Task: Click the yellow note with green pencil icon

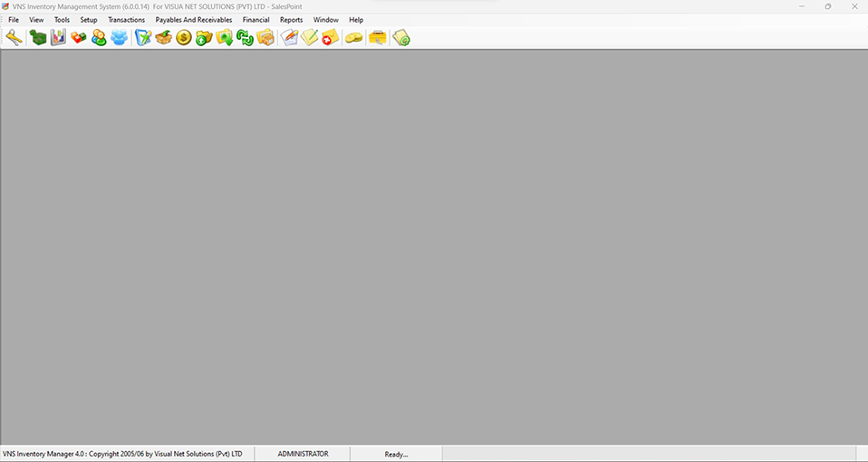Action: click(x=310, y=38)
